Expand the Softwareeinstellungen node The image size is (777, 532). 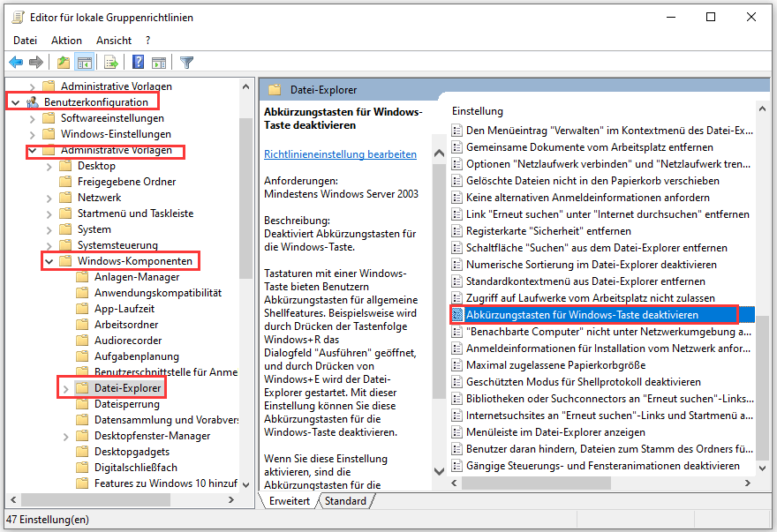pos(32,119)
